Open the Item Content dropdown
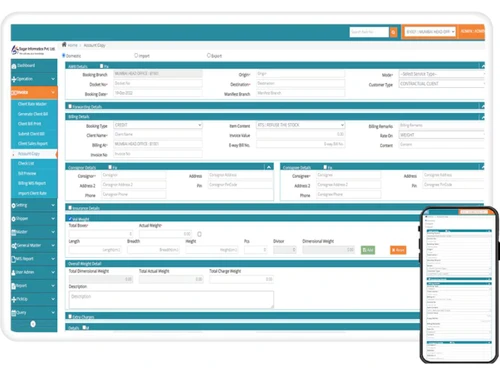The height and width of the screenshot is (375, 500). point(300,125)
